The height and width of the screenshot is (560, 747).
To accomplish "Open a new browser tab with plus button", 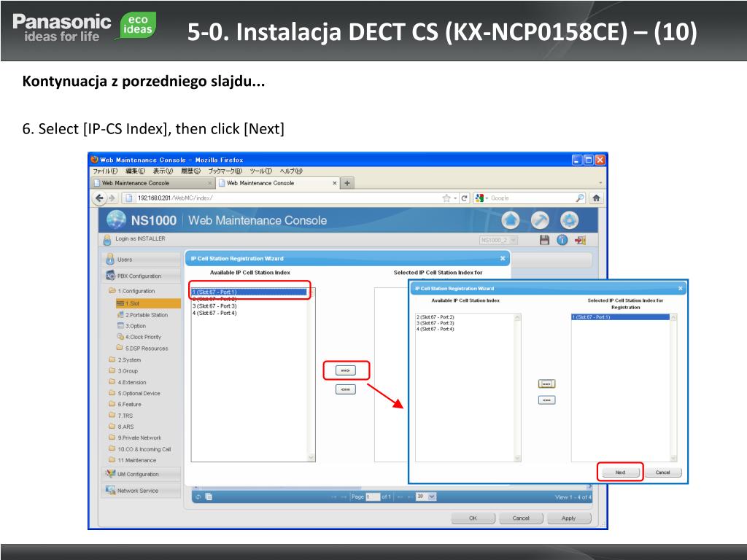I will (x=347, y=183).
